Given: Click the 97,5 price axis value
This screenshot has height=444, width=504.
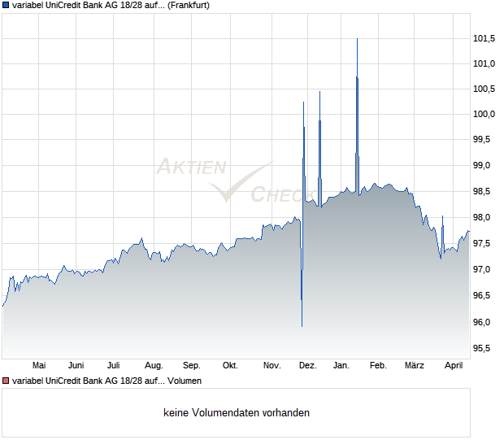Looking at the screenshot, I should coord(481,243).
